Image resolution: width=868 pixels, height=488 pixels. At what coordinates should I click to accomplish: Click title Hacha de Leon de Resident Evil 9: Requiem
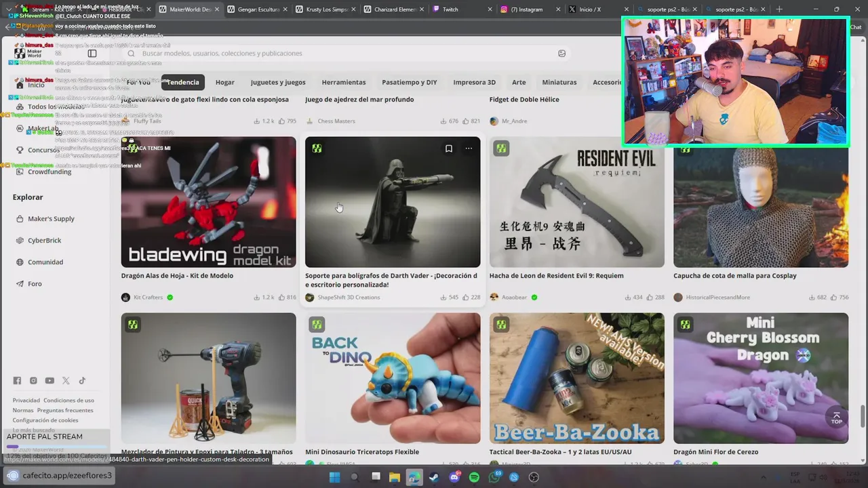[x=556, y=276]
